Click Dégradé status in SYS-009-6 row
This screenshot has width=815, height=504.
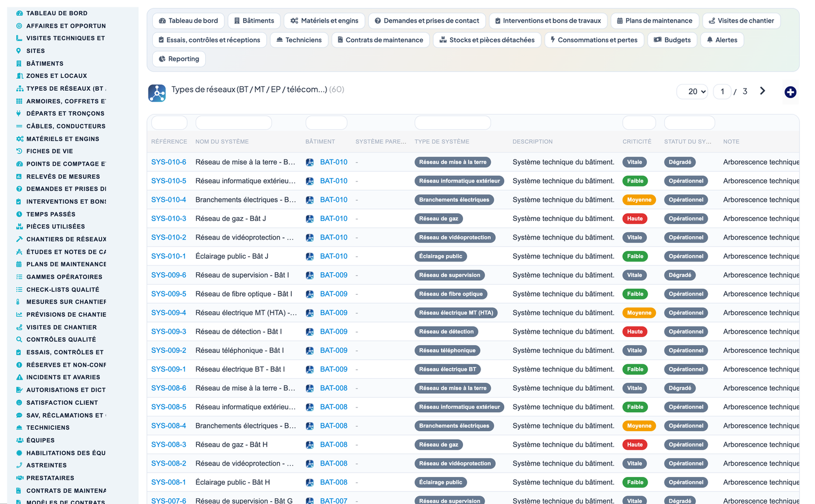680,275
